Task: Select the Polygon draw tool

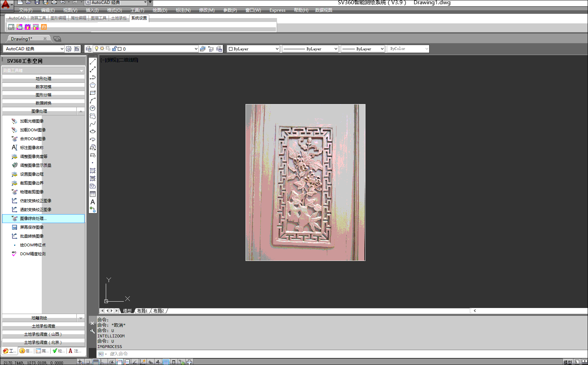Action: (93, 85)
